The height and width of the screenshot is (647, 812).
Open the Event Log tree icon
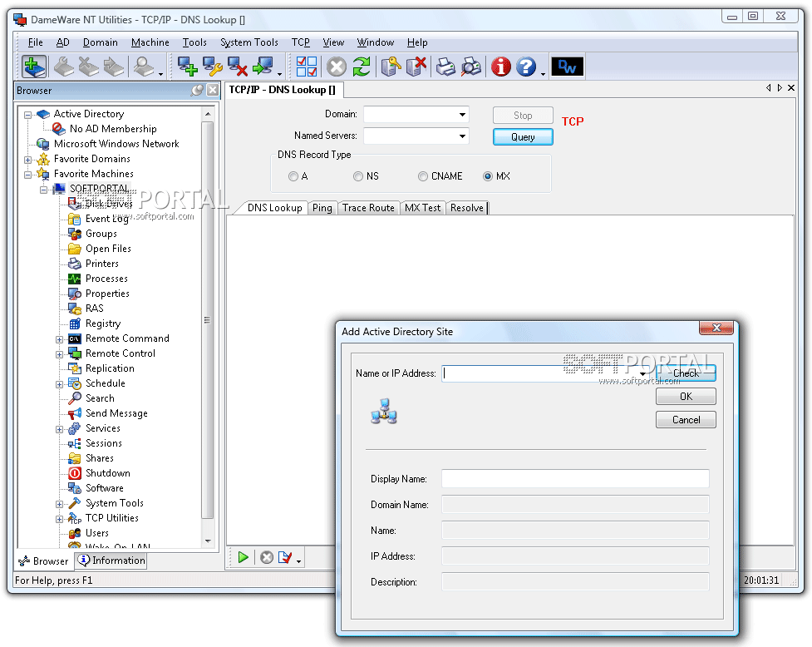click(x=75, y=219)
